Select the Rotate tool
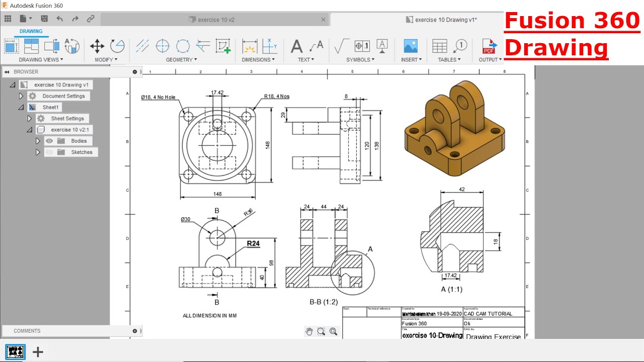The height and width of the screenshot is (362, 644). [x=117, y=46]
